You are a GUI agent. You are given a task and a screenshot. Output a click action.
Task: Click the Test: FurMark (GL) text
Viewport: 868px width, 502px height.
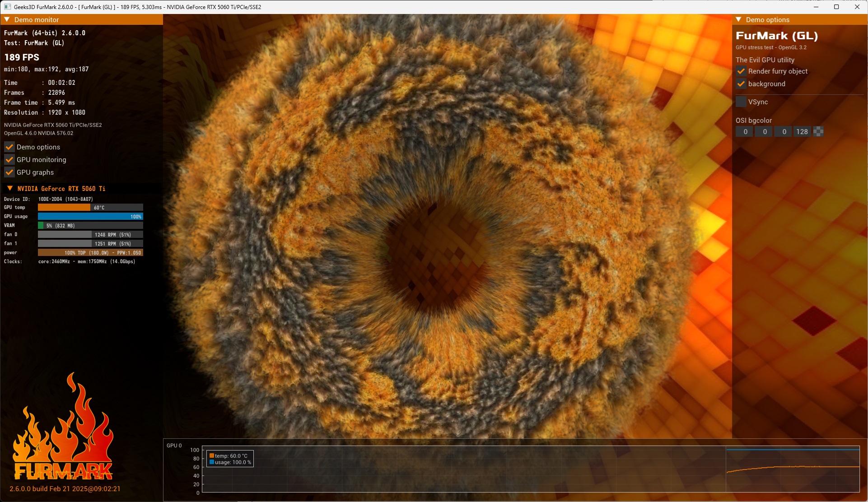coord(34,43)
